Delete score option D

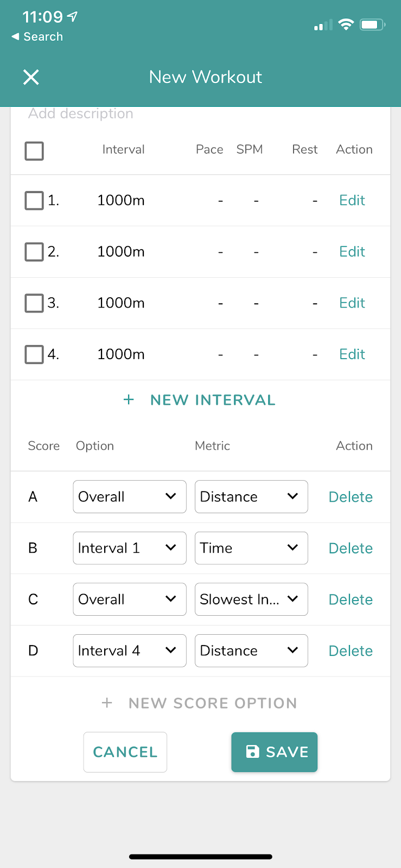pyautogui.click(x=351, y=650)
